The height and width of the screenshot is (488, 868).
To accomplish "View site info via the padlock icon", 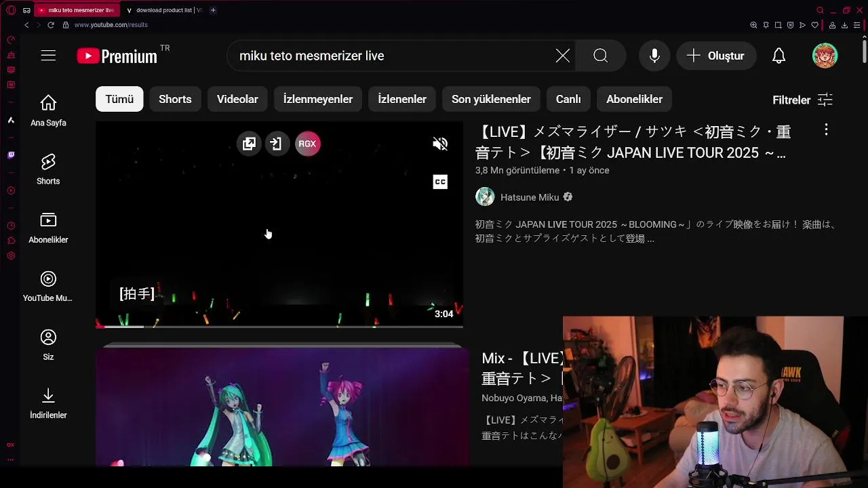I will click(66, 25).
